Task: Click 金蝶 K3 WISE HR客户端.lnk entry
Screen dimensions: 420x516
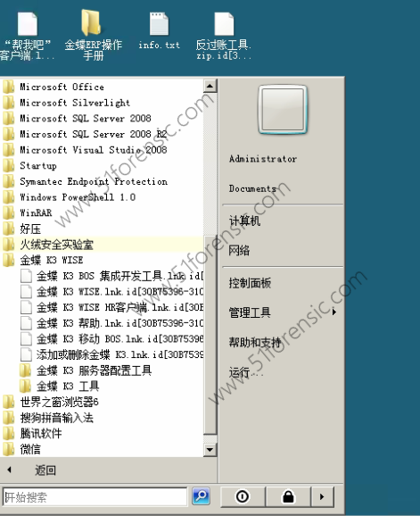Action: 111,307
